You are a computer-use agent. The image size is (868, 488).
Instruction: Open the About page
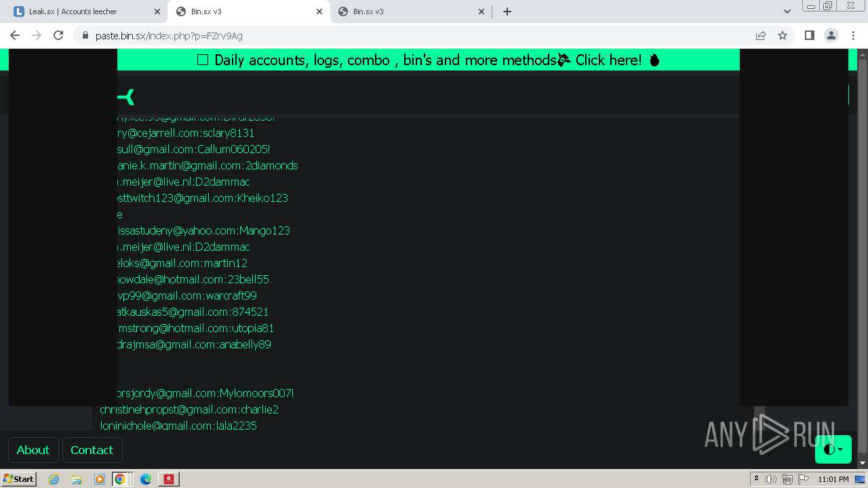tap(33, 450)
